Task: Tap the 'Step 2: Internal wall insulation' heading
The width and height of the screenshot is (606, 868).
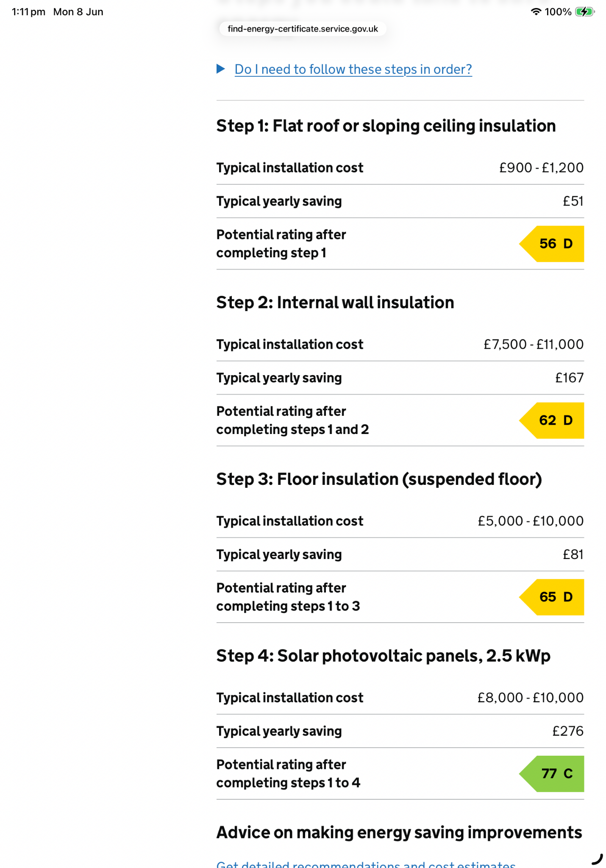Action: (335, 303)
